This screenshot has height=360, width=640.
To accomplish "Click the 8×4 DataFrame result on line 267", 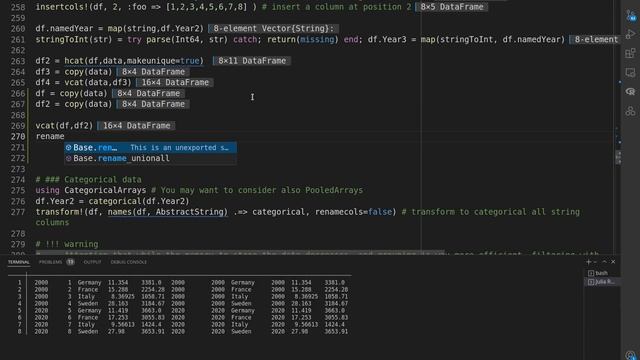I will point(153,104).
